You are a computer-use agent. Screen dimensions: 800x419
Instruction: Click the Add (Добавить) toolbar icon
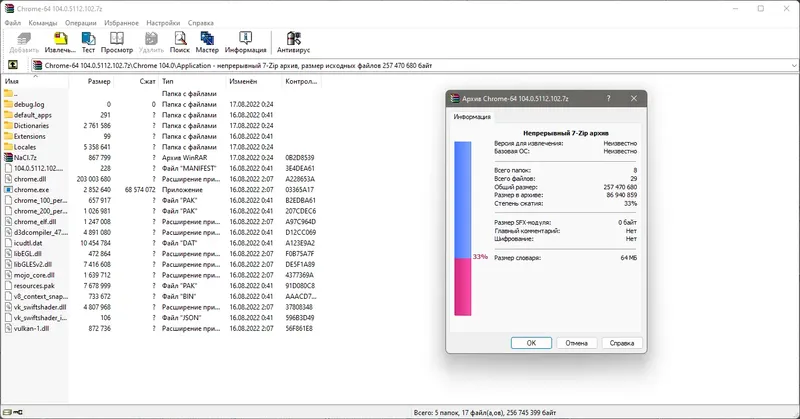(x=24, y=39)
